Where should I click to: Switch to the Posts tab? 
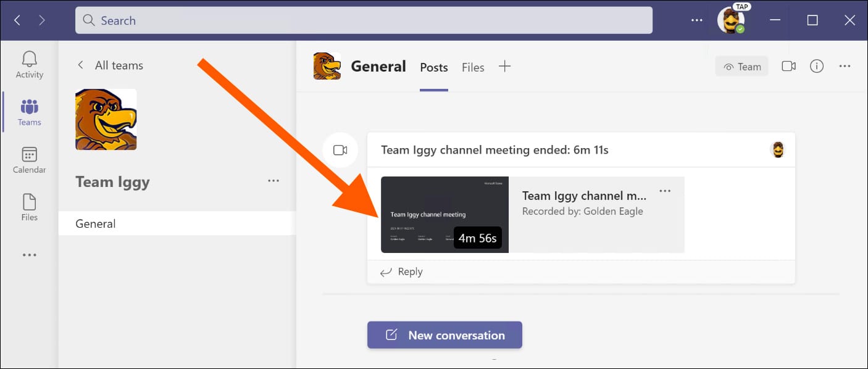434,68
